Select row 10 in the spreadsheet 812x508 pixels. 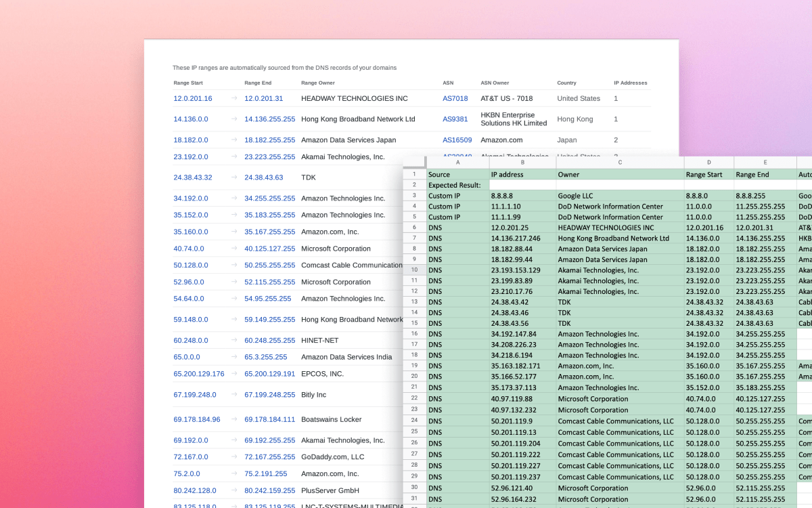pos(415,270)
